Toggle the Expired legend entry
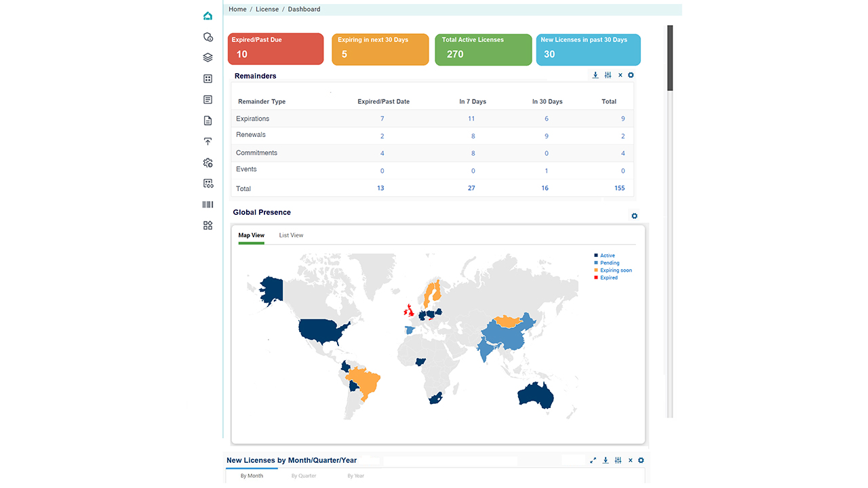 (608, 278)
